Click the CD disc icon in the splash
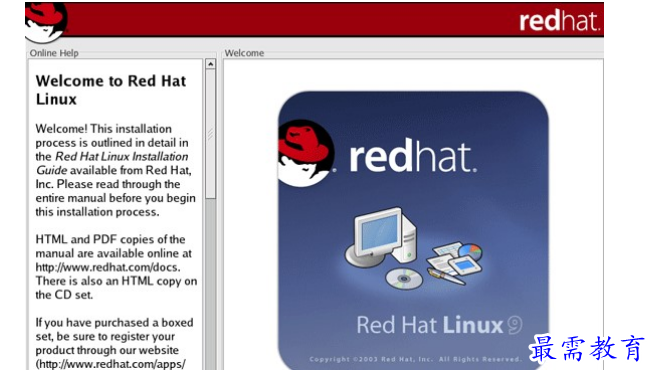Viewport: 653px width, 380px height. point(404,278)
